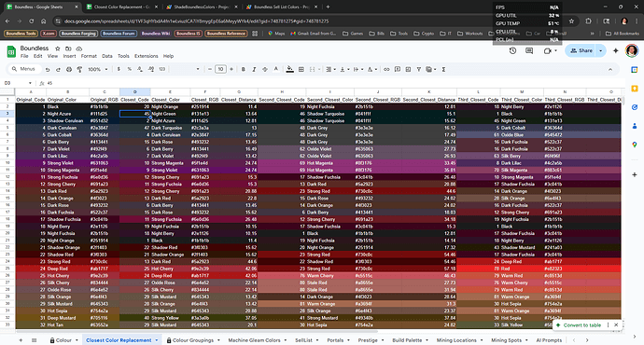Open the text color picker
Viewport: 644px width, 345px height.
coord(276,69)
